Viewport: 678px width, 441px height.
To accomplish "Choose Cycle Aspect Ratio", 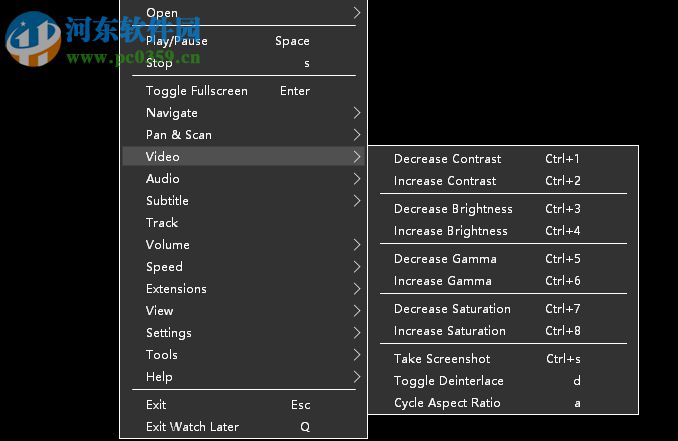I will pyautogui.click(x=447, y=403).
